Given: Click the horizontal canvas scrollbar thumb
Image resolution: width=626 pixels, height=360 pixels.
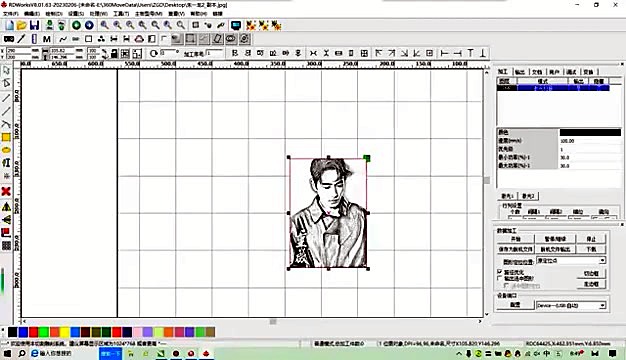Looking at the screenshot, I should click(x=273, y=321).
